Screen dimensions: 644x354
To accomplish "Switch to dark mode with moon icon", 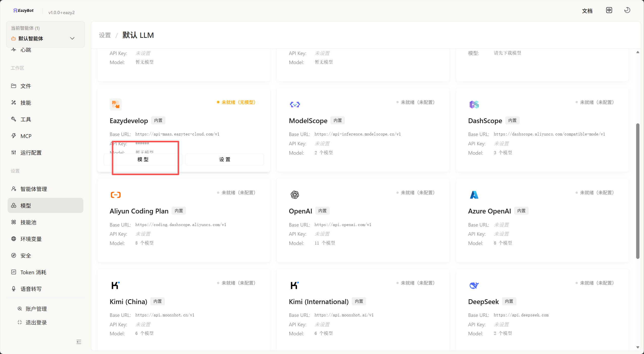I will click(627, 10).
